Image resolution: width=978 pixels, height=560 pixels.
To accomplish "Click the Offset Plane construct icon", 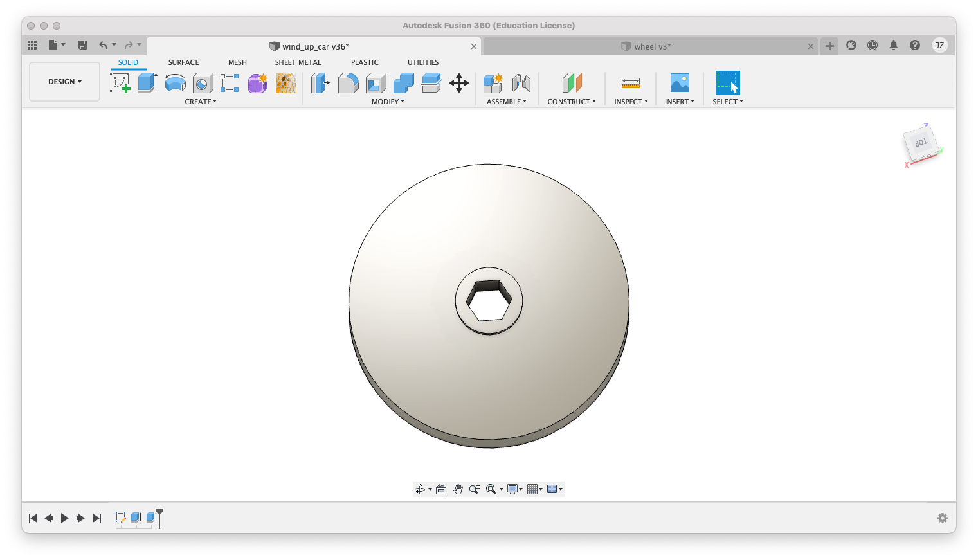I will [x=572, y=83].
